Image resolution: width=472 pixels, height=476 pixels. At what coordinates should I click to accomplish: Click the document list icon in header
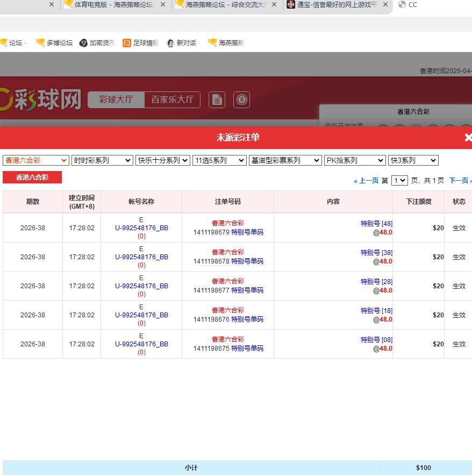click(x=217, y=100)
